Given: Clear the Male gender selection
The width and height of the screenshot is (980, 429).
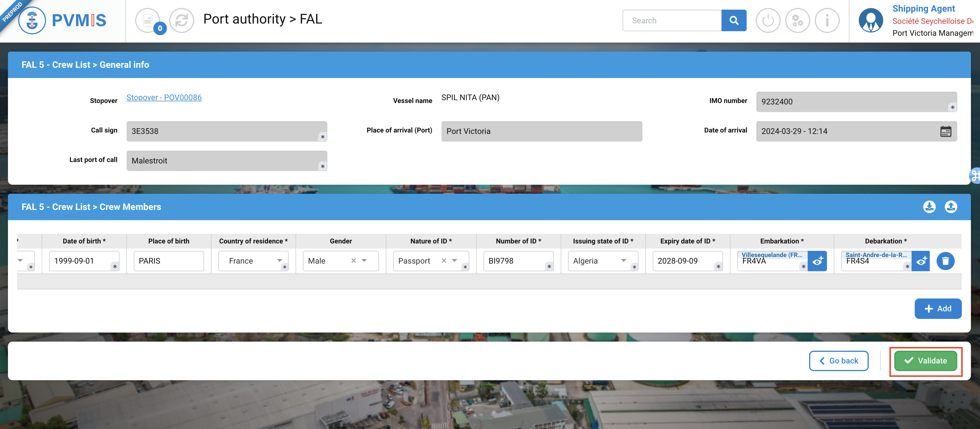Looking at the screenshot, I should coord(353,261).
